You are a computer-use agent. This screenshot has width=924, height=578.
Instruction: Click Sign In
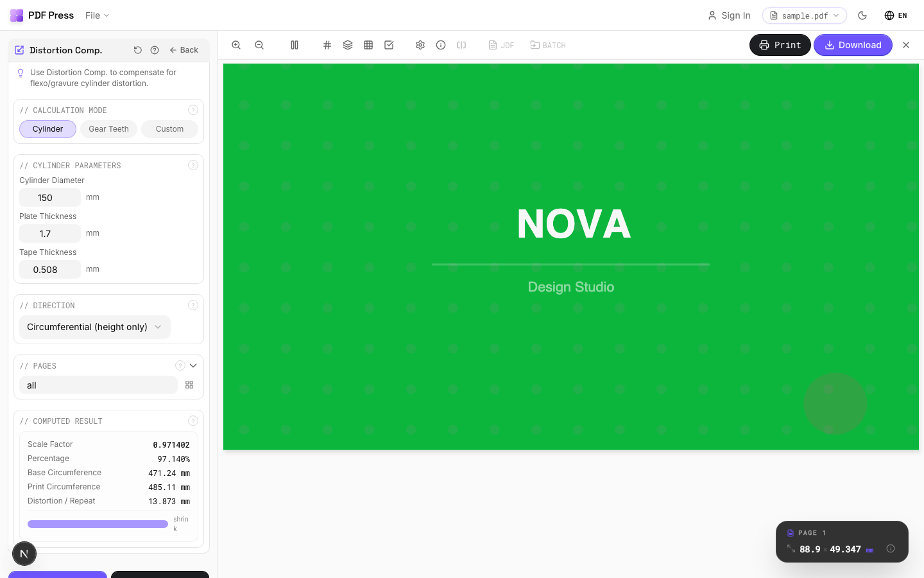point(729,15)
